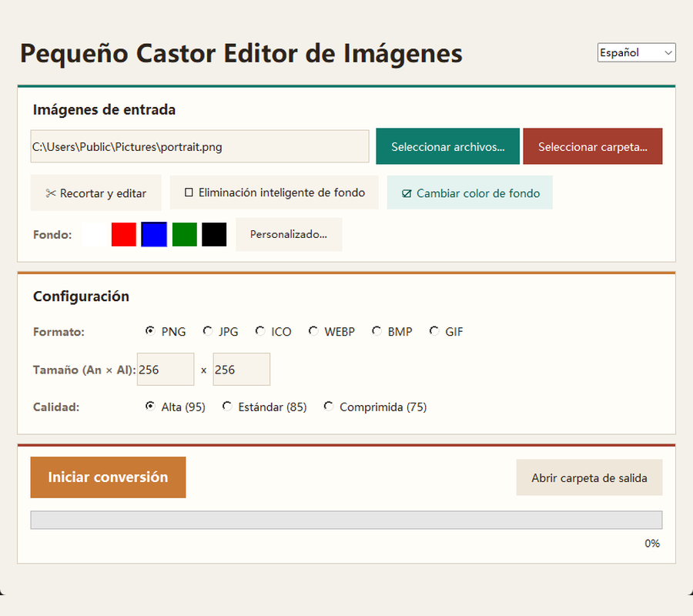Click the Pequeño Castor Editor title
The height and width of the screenshot is (616, 693).
point(241,53)
